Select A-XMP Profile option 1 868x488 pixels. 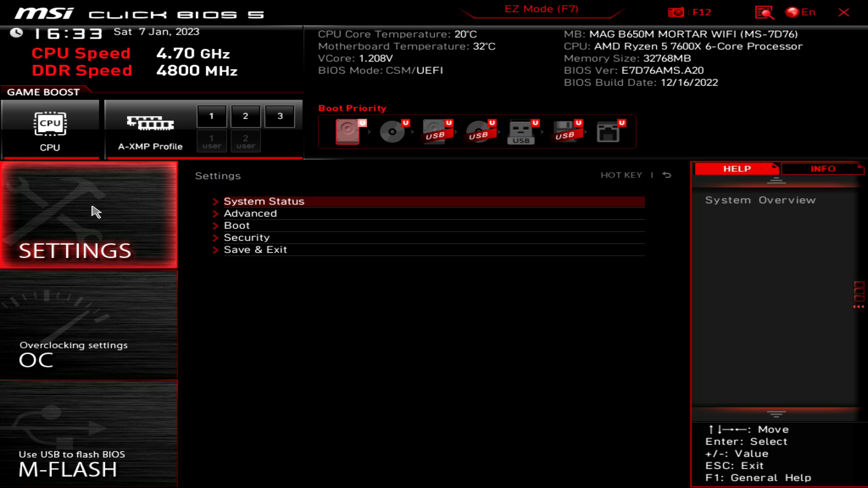tap(211, 116)
